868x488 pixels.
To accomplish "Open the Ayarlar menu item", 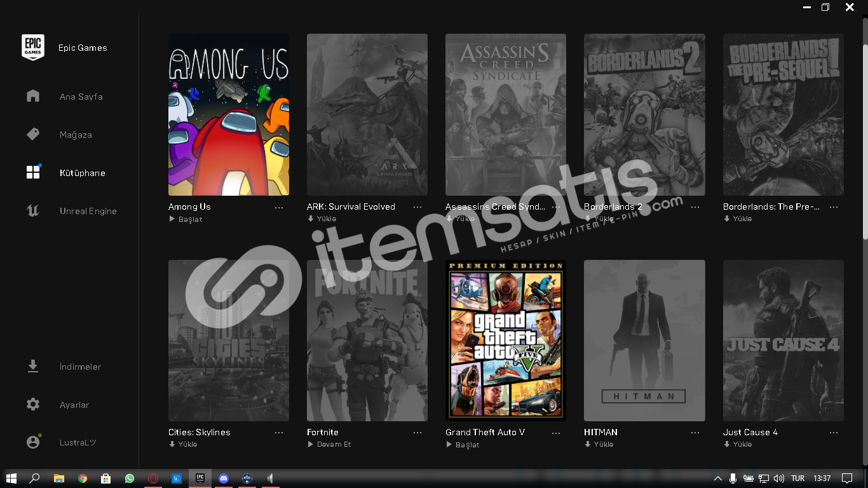I will pyautogui.click(x=74, y=405).
